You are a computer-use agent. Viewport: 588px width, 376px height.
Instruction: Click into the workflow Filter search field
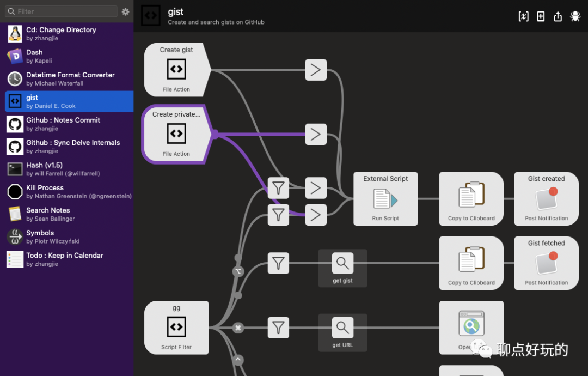point(61,11)
